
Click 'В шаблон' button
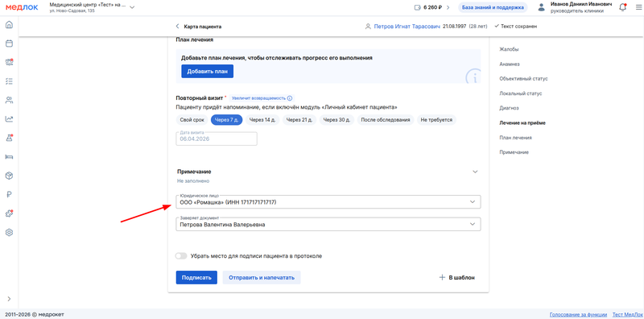457,277
